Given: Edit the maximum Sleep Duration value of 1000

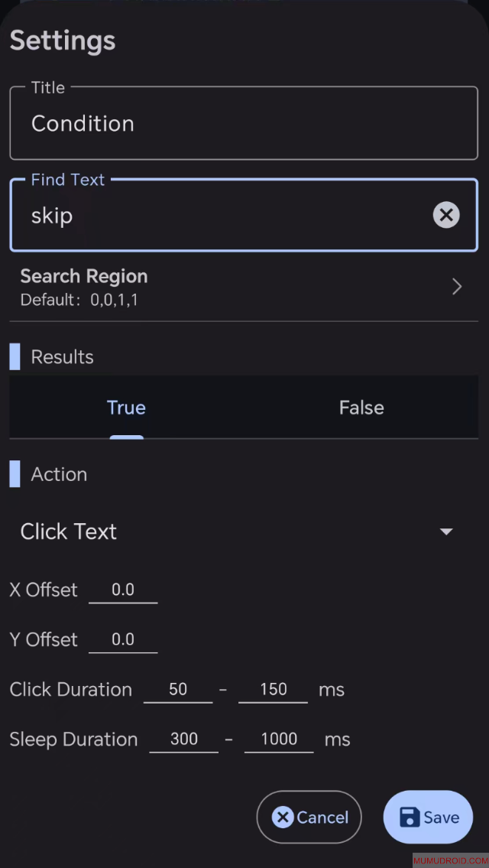Looking at the screenshot, I should 279,739.
